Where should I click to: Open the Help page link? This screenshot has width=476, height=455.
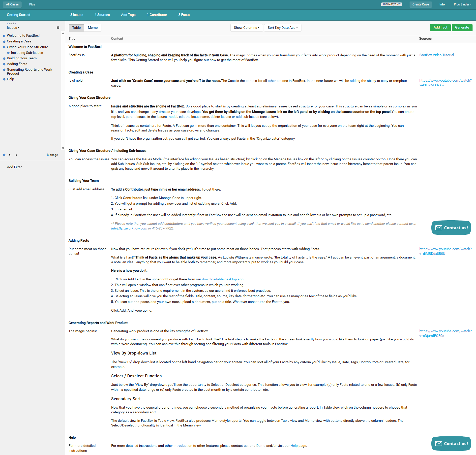pyautogui.click(x=294, y=446)
